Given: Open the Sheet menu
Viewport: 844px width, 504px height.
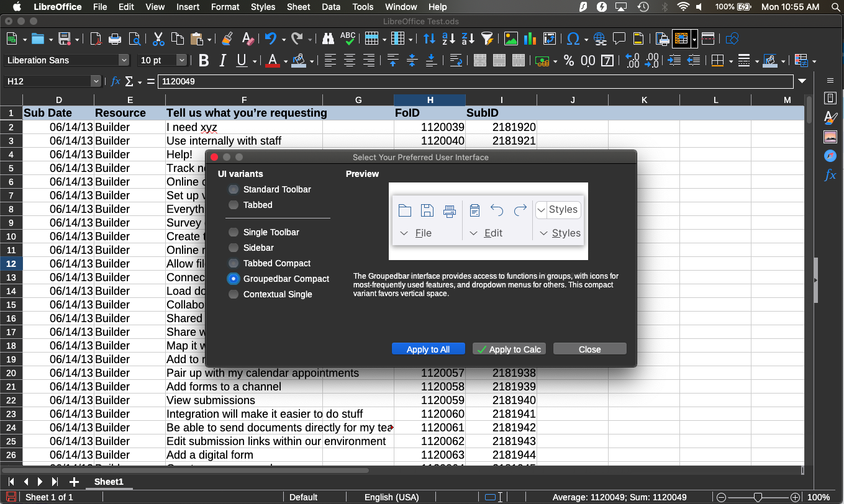Looking at the screenshot, I should click(298, 7).
